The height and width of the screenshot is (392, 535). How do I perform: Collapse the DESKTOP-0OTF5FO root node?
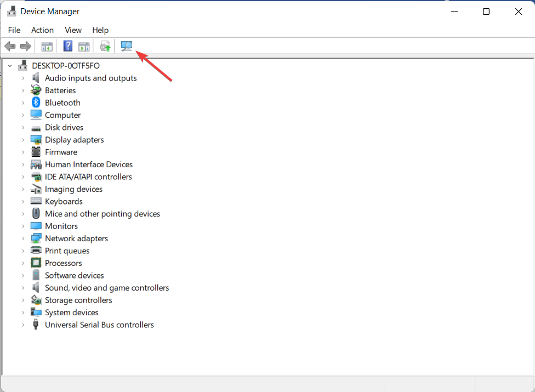10,66
